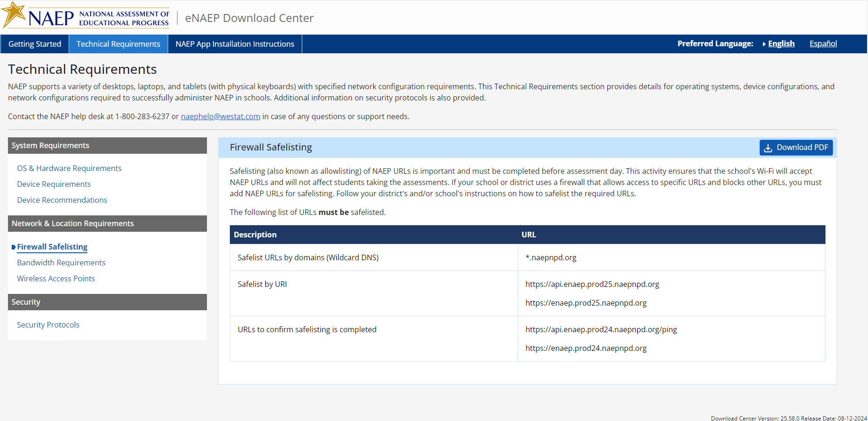Click the Network & Location Requirements header
The width and height of the screenshot is (868, 421).
point(107,223)
